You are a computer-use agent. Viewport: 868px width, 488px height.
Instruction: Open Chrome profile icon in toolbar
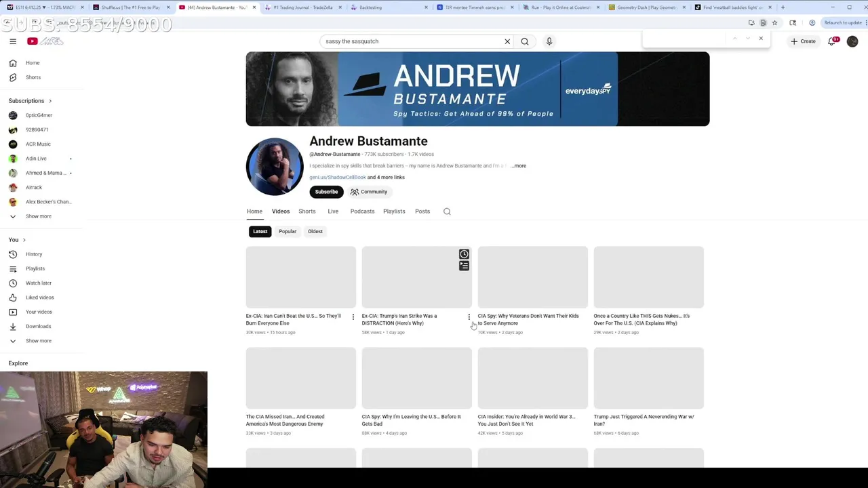pyautogui.click(x=812, y=22)
